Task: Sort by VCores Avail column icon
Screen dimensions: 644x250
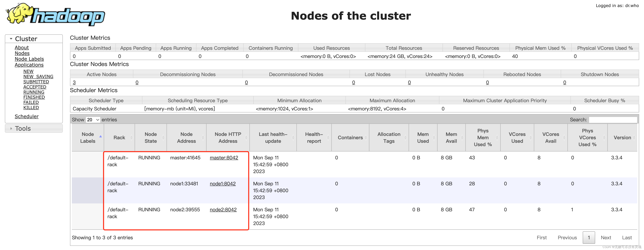Action: click(564, 137)
